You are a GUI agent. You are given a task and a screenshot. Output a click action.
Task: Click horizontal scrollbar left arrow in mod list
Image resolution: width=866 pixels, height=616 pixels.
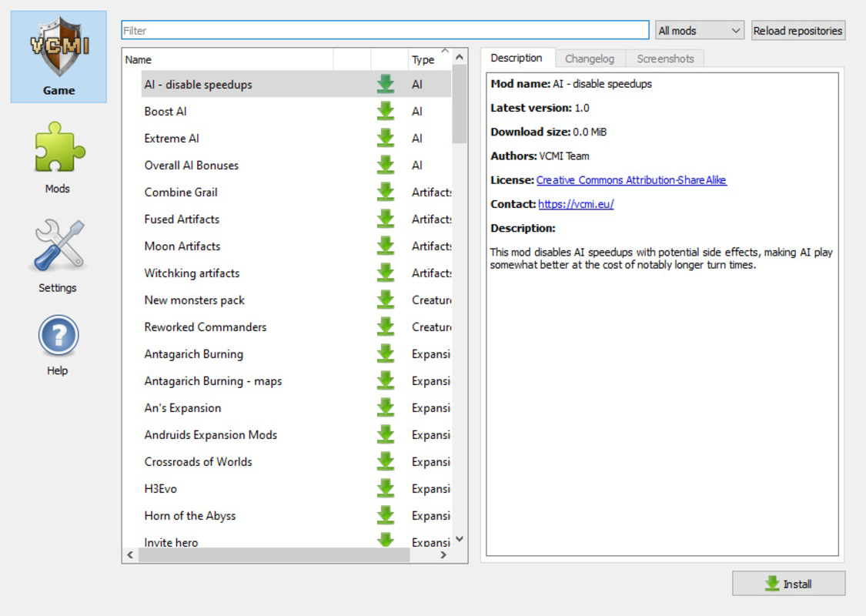tap(130, 554)
